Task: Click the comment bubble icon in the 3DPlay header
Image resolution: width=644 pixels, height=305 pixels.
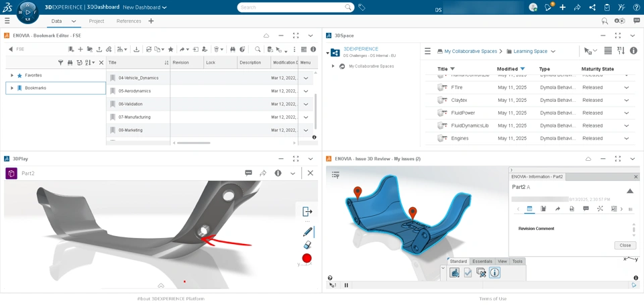Action: click(248, 173)
